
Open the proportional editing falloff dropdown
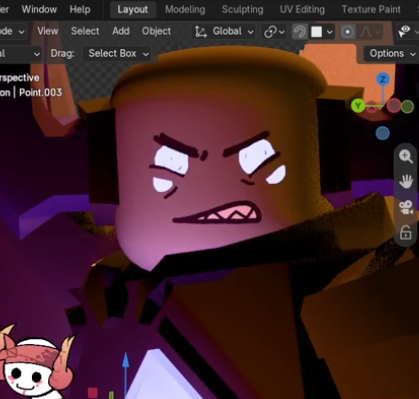pos(370,32)
